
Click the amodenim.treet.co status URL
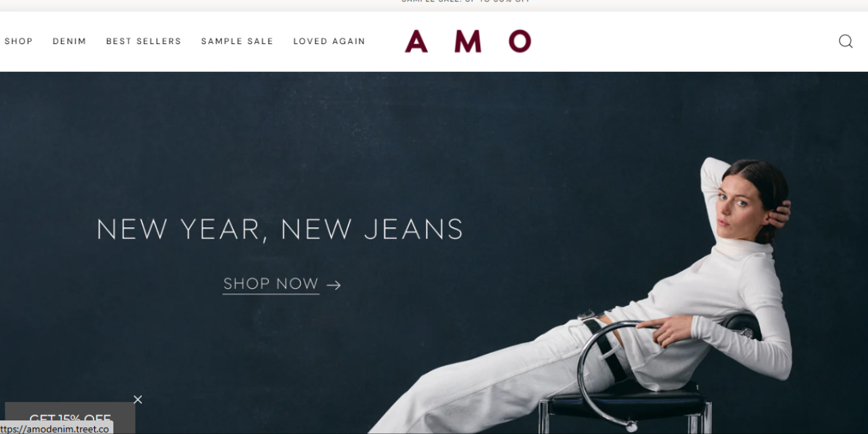tap(56, 429)
